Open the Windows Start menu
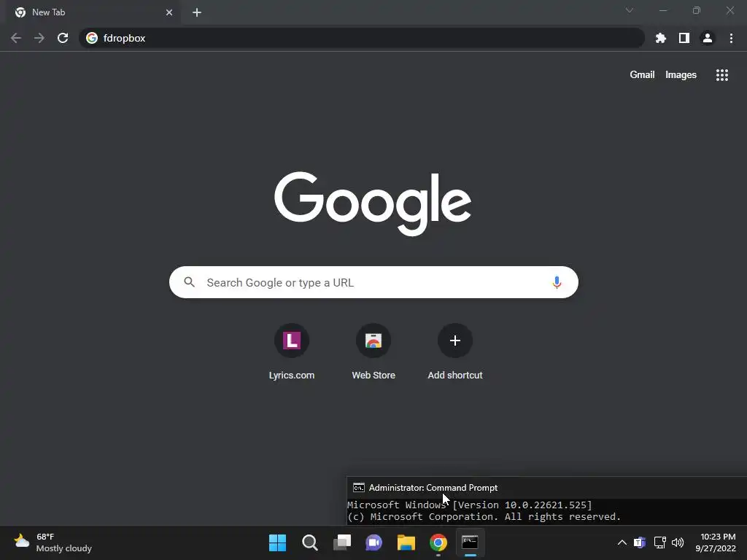Screen dimensions: 747x560 click(x=278, y=542)
